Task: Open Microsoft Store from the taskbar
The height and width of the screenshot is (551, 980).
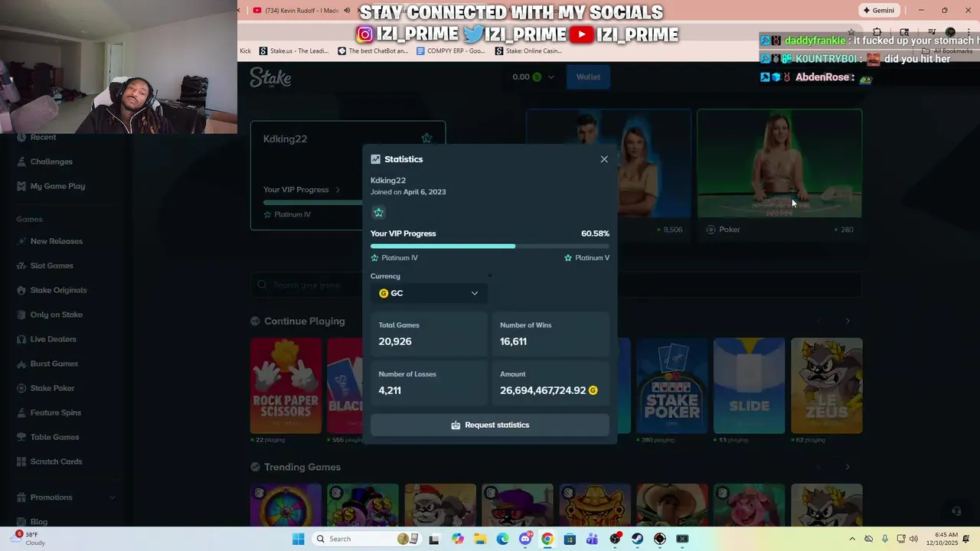Action: click(x=570, y=539)
